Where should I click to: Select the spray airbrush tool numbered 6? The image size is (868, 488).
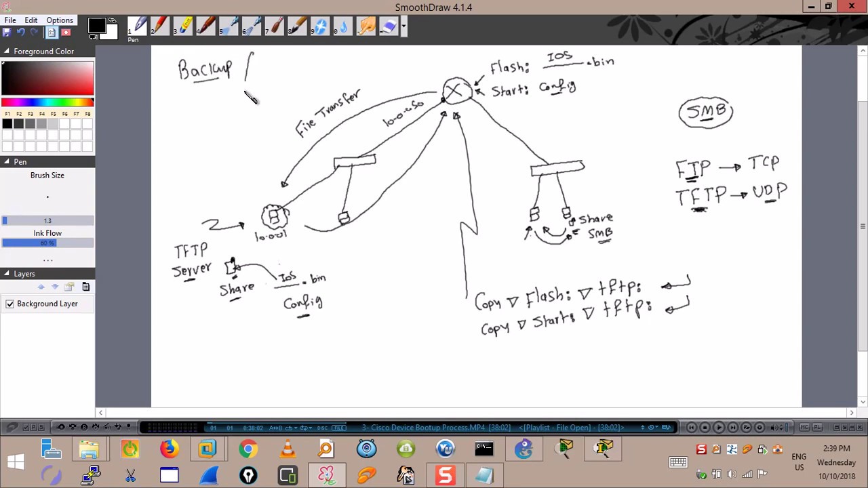pyautogui.click(x=252, y=26)
